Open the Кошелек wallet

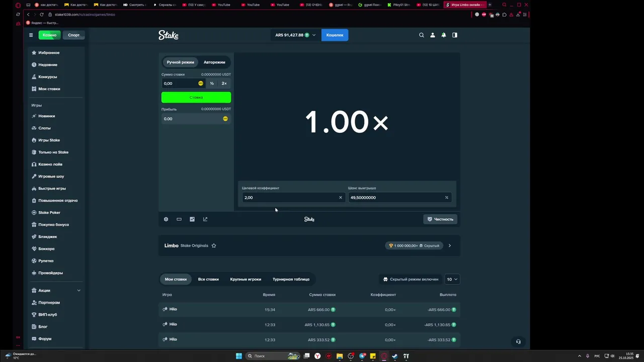coord(335,35)
